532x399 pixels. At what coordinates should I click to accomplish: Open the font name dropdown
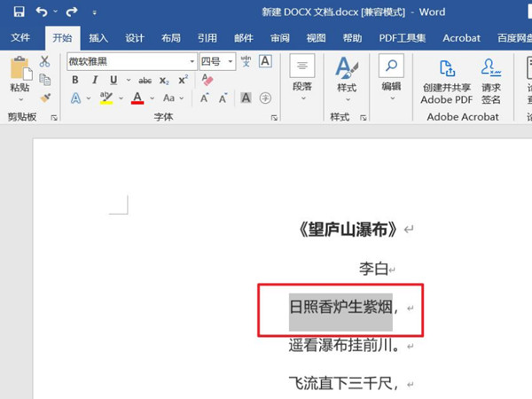pos(192,61)
